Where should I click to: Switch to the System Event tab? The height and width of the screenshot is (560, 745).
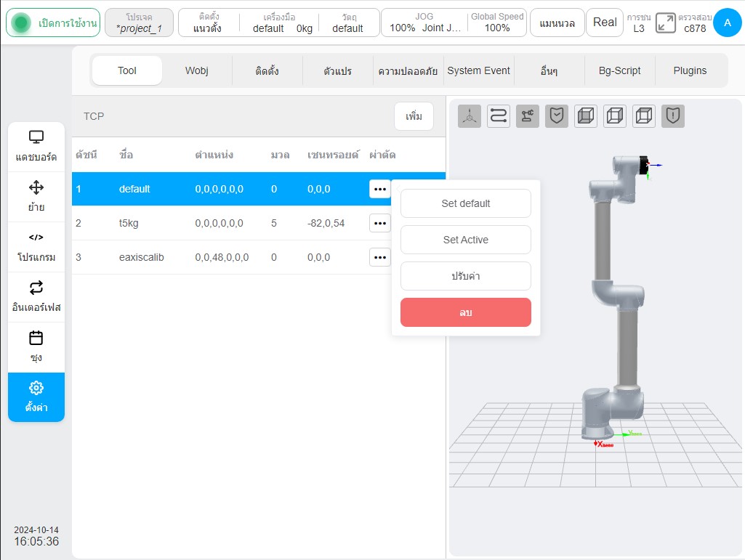[478, 70]
